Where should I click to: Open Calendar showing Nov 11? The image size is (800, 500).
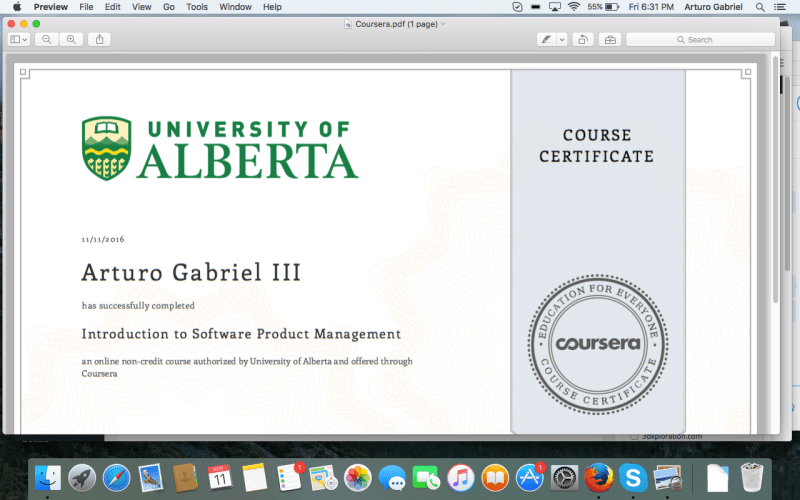pyautogui.click(x=219, y=478)
